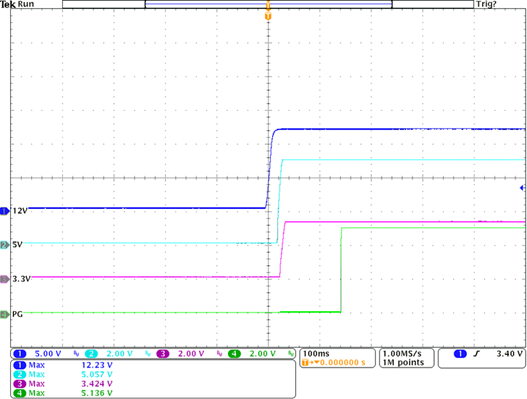Click channel 2 ground marker labeled 5V
Screen dimensions: 527x399
[x=5, y=245]
